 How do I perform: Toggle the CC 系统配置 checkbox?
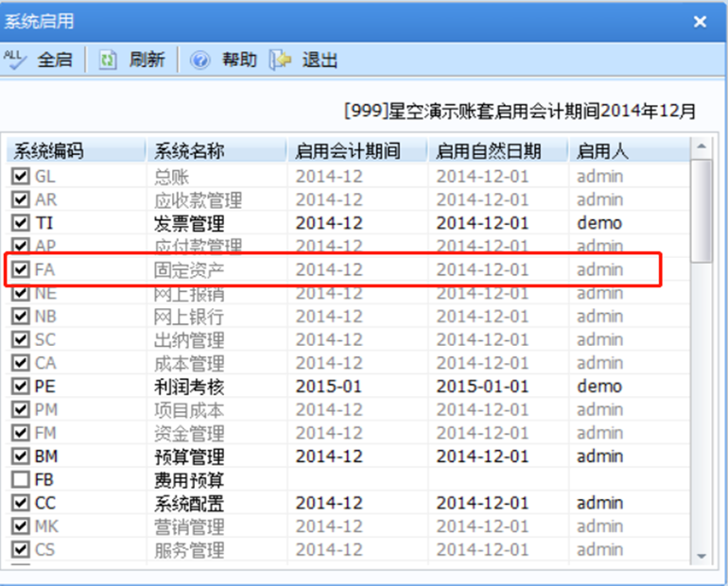tap(21, 503)
